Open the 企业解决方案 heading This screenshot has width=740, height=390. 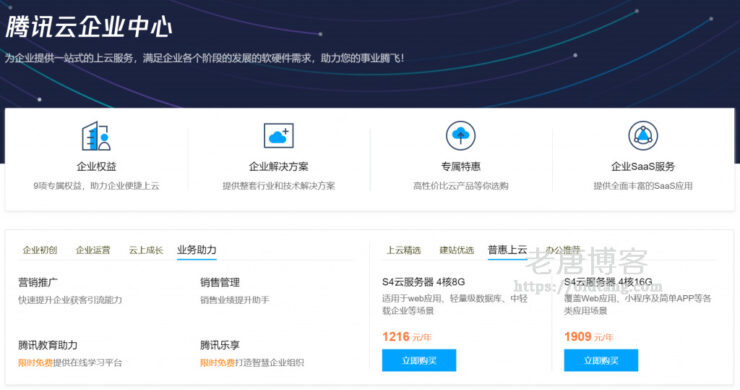point(278,166)
